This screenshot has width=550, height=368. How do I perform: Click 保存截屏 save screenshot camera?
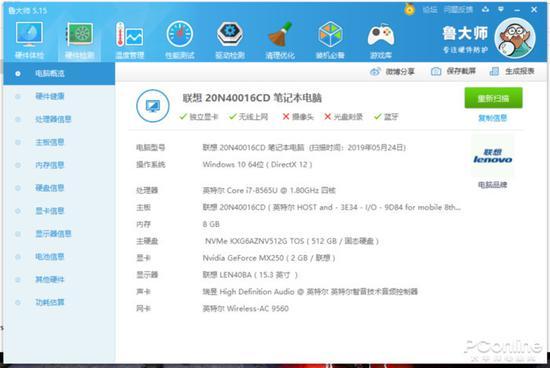pyautogui.click(x=453, y=71)
